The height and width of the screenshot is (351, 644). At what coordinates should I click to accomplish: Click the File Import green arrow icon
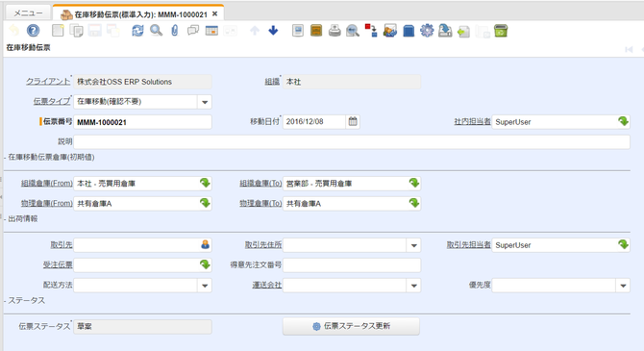[x=463, y=31]
